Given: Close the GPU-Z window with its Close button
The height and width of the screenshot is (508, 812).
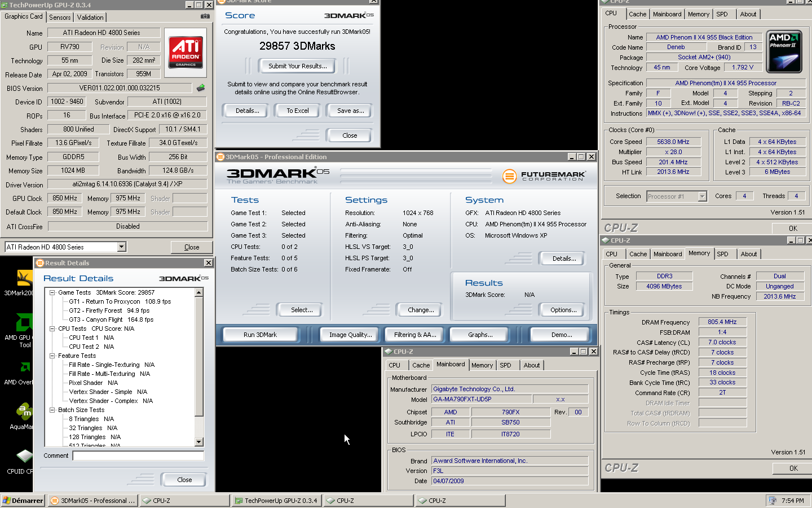Looking at the screenshot, I should (x=192, y=247).
